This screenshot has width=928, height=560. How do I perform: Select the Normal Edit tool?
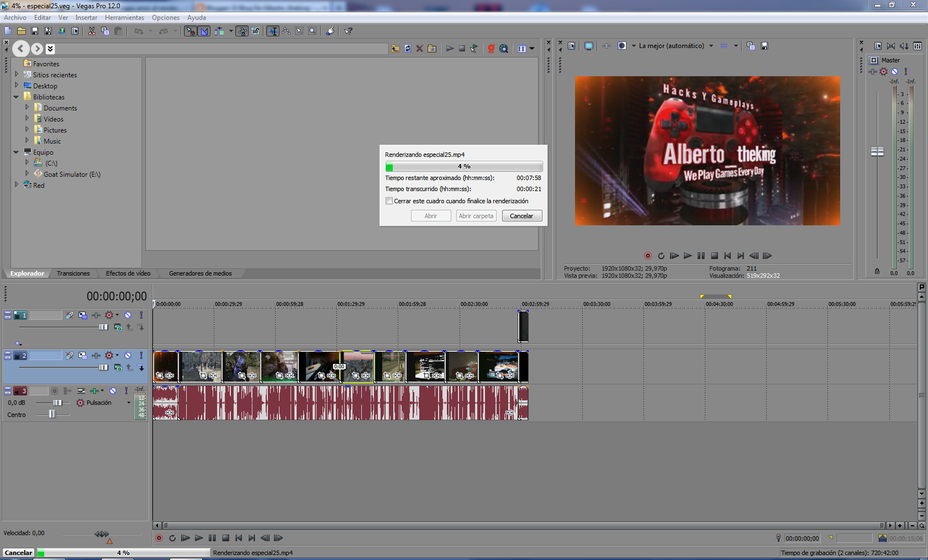pyautogui.click(x=273, y=31)
